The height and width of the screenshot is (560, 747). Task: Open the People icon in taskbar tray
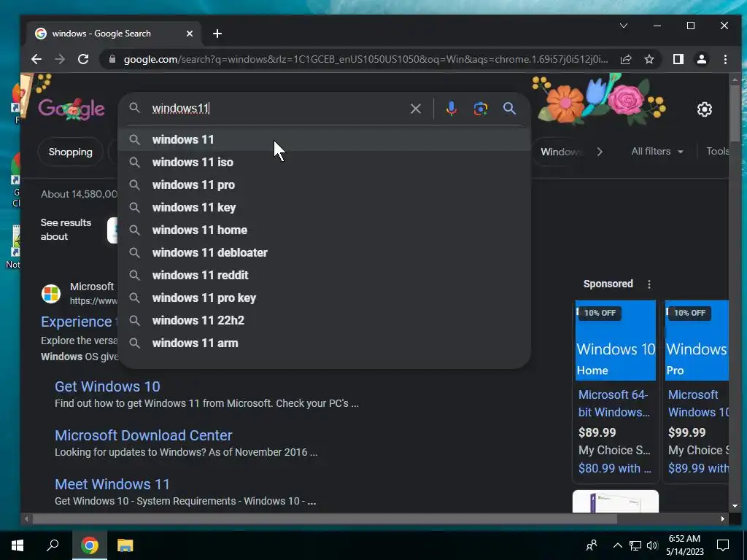[591, 545]
